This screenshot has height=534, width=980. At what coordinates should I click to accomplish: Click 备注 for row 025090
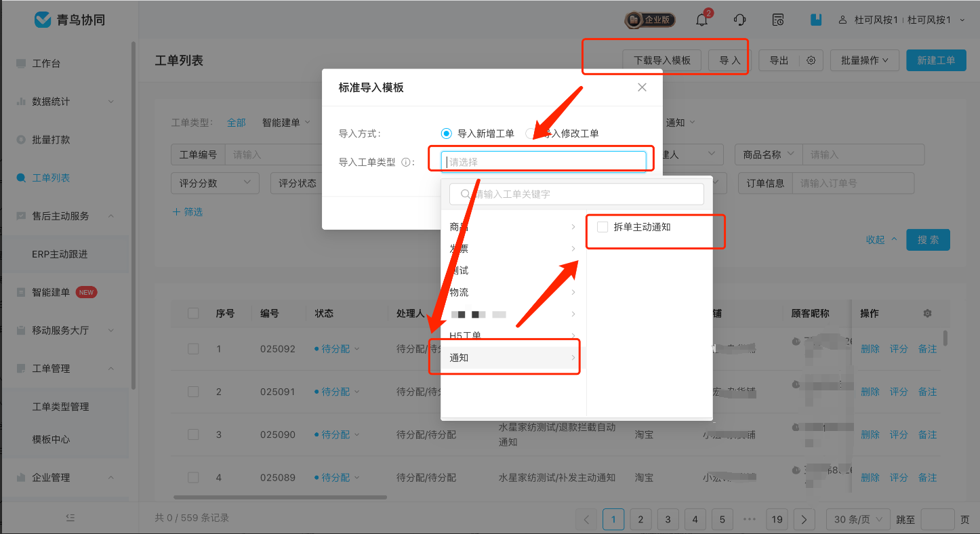click(x=927, y=434)
